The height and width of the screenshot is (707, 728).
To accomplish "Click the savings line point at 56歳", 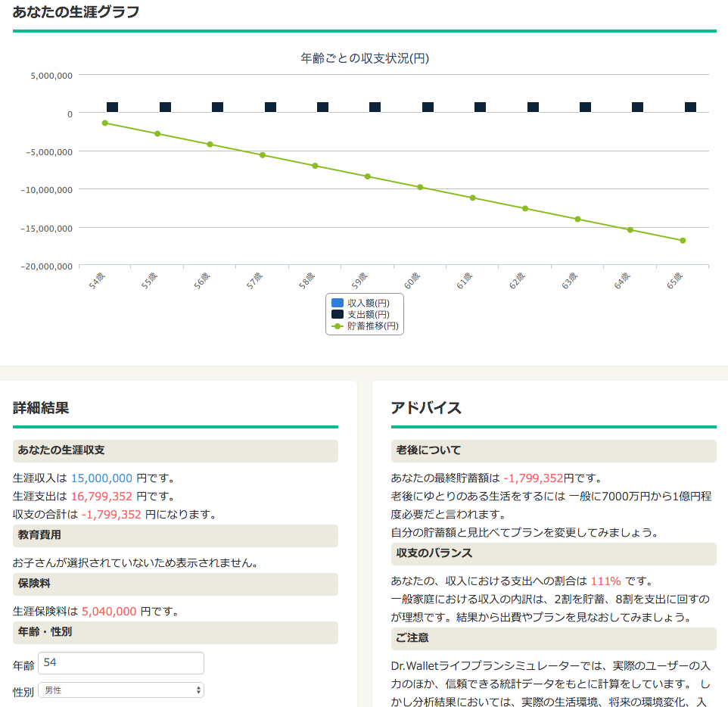I will click(x=210, y=145).
